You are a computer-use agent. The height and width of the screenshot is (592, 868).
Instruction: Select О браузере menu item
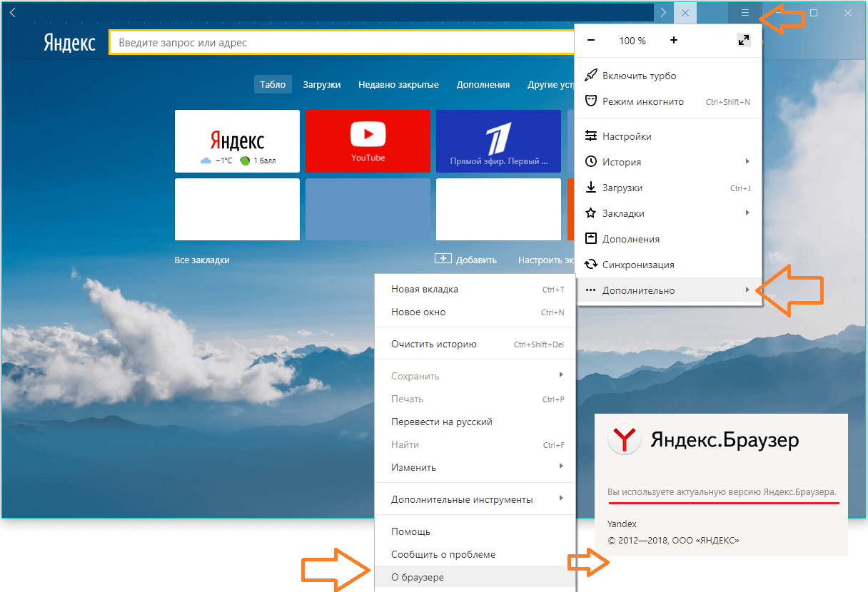[x=418, y=577]
